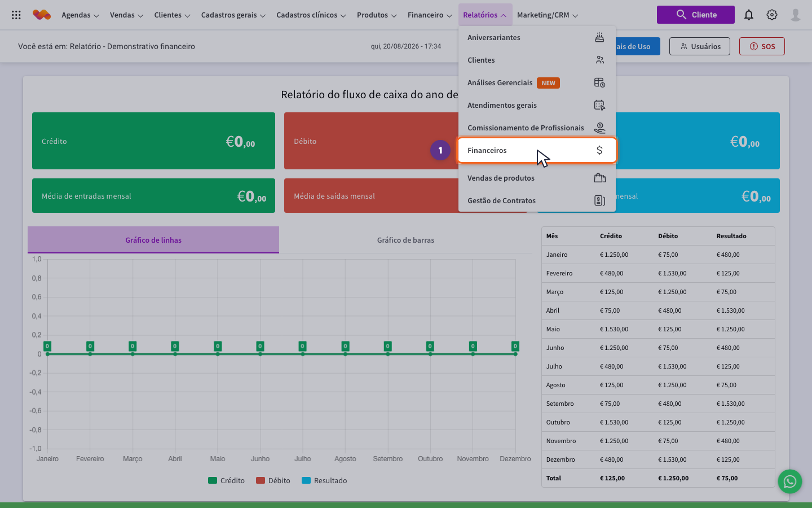Viewport: 812px width, 508px height.
Task: Open Vendas de produtos report
Action: (537, 178)
